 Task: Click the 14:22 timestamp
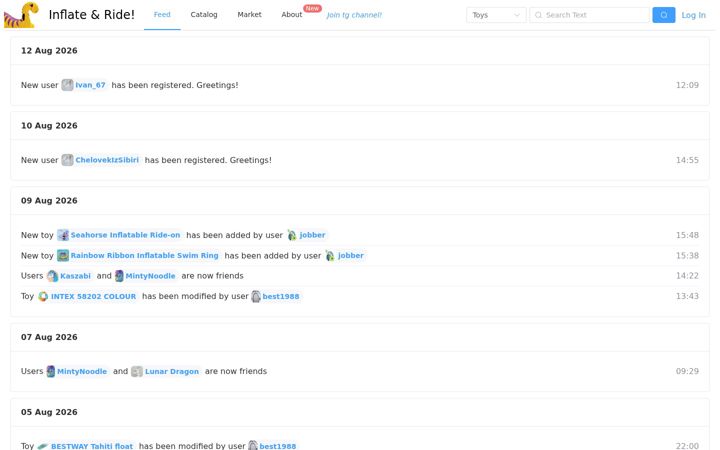[687, 276]
